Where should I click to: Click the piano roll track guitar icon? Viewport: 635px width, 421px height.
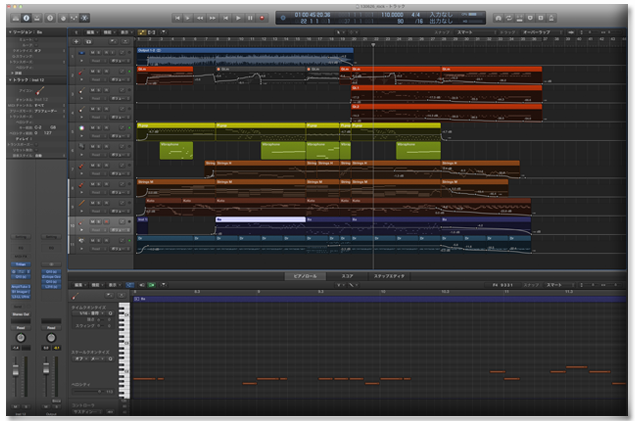click(x=75, y=296)
